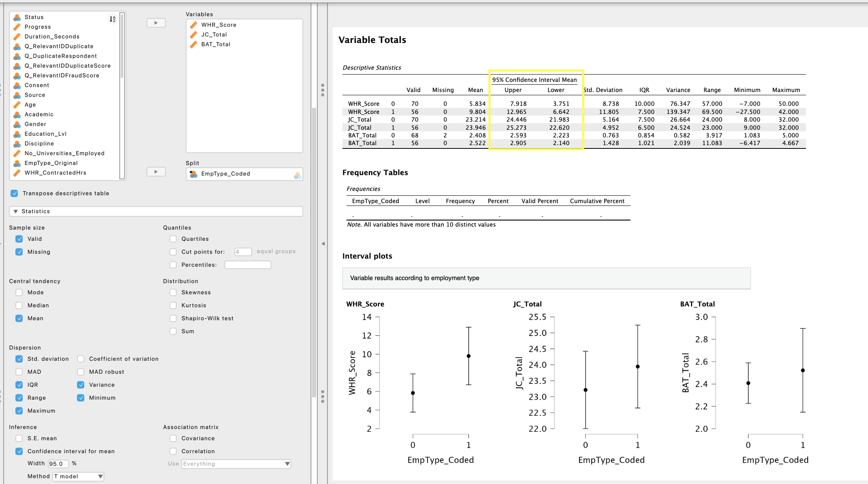
Task: Click arrow button next to Split box
Action: [x=156, y=172]
